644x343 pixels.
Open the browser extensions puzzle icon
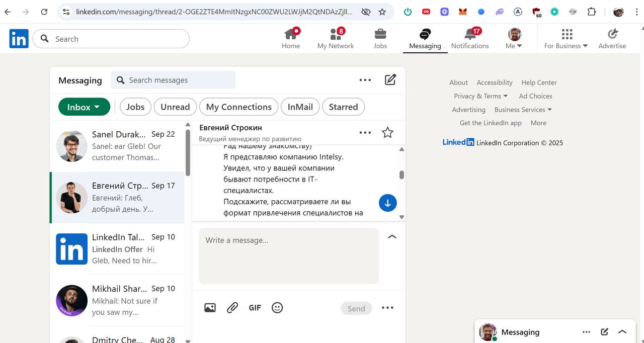[592, 12]
